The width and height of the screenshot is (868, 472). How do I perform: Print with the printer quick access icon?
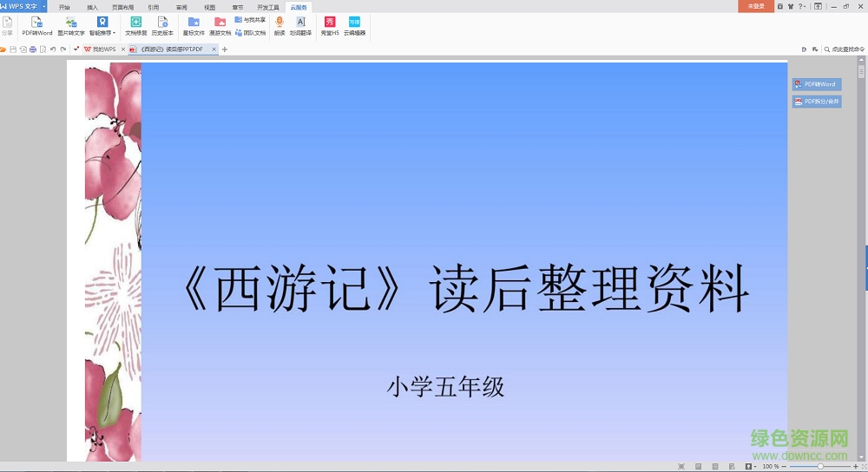pyautogui.click(x=33, y=49)
